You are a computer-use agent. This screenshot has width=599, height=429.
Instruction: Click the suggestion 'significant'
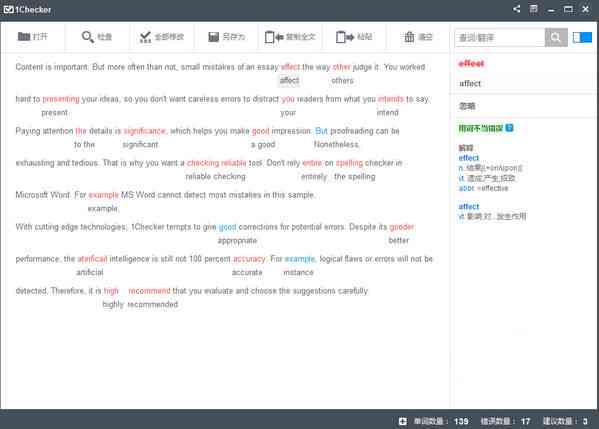(140, 145)
